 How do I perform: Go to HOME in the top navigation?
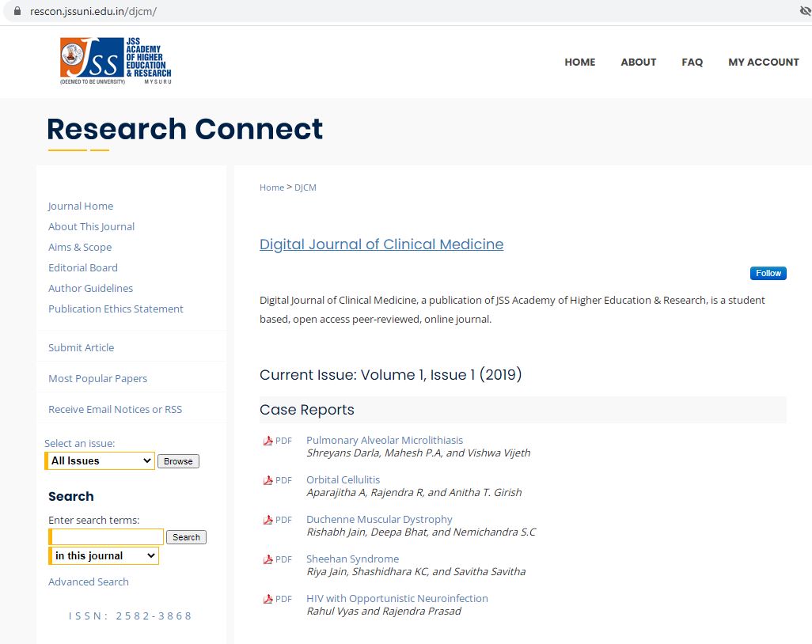coord(580,63)
